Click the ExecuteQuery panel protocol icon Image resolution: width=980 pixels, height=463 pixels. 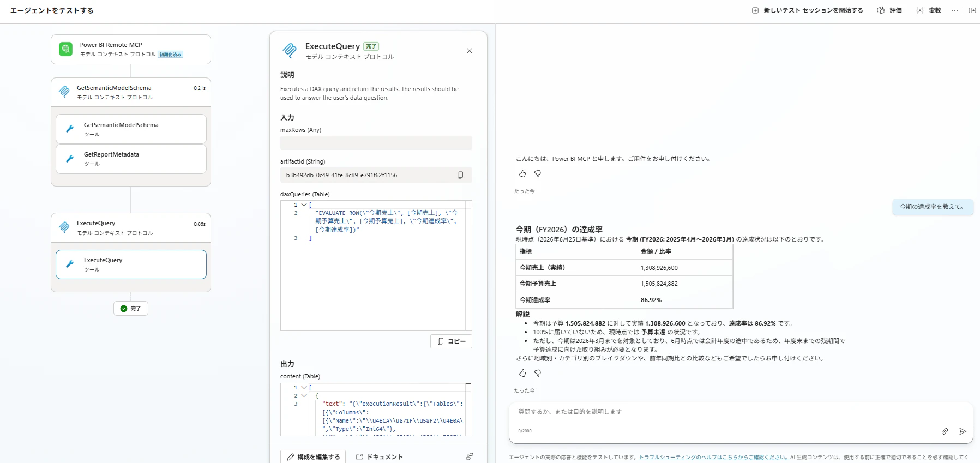coord(290,51)
